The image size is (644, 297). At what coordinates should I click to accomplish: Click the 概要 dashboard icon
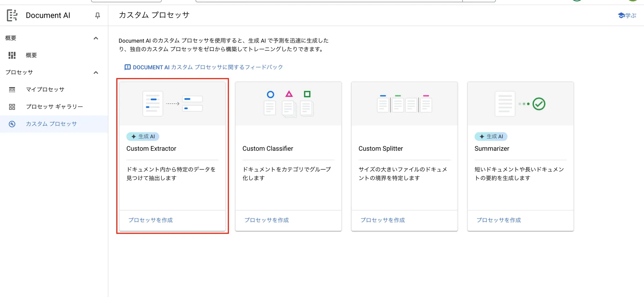coord(12,55)
